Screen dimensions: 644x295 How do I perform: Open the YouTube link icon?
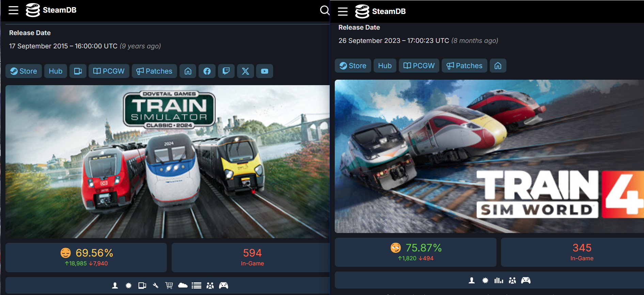265,71
